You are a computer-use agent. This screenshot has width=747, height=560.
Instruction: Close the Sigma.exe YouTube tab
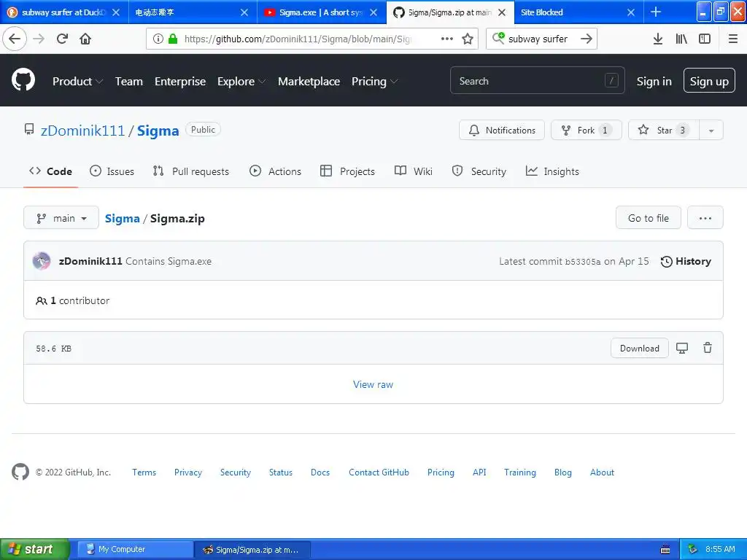tap(373, 12)
